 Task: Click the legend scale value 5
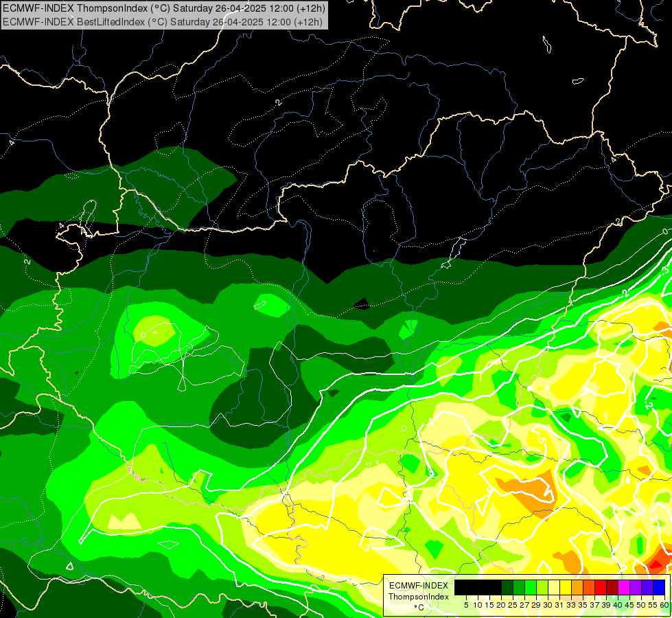coord(466,605)
